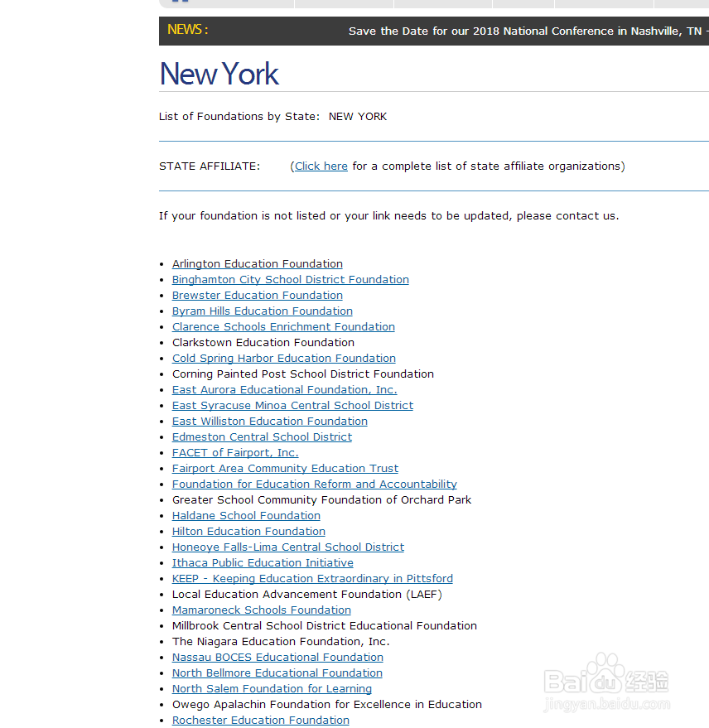
Task: Open KEEP - Keeping Education Extraordinary in Pittsford link
Action: pos(312,579)
